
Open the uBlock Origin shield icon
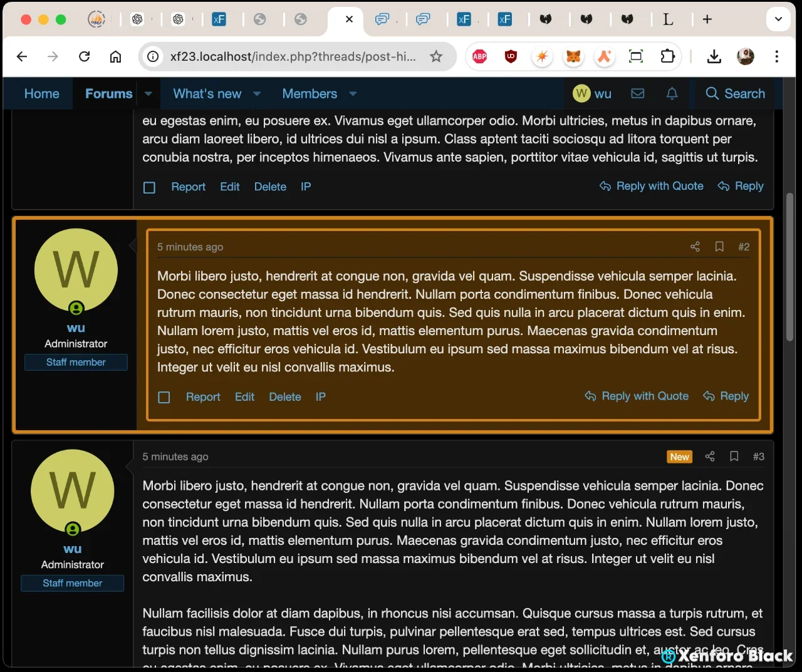(x=511, y=57)
